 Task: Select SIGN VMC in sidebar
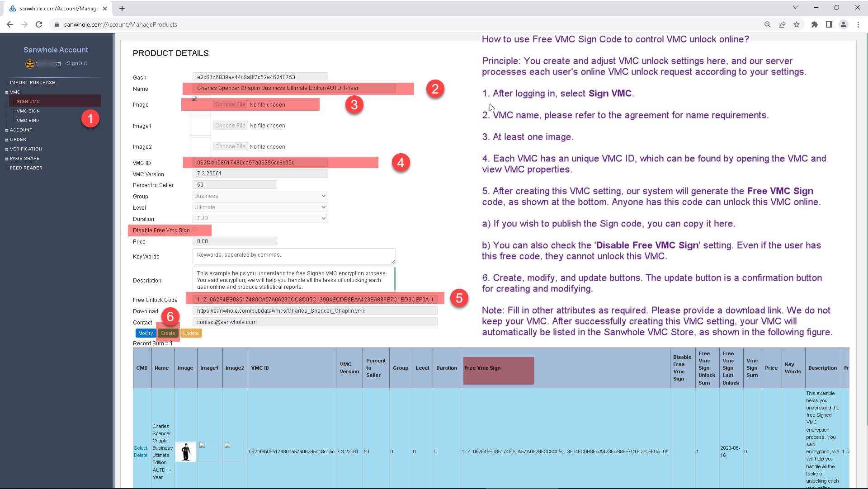pyautogui.click(x=28, y=102)
